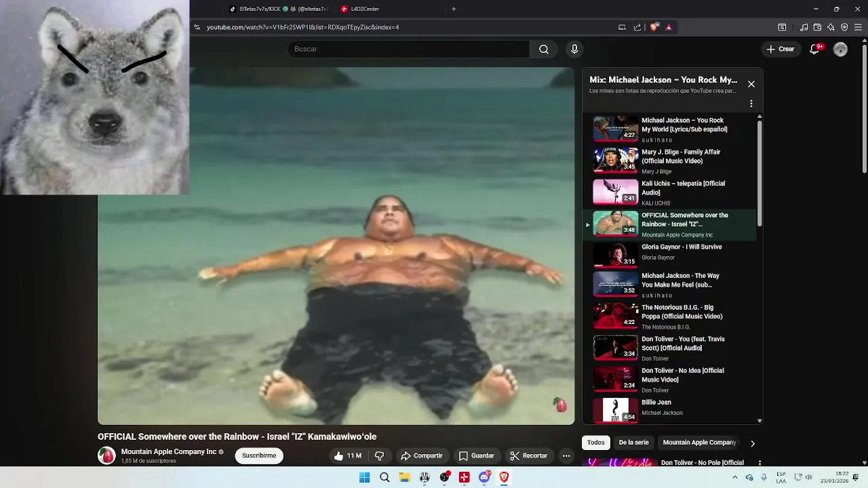Save the video with Guardar
This screenshot has height=488, width=868.
(476, 455)
